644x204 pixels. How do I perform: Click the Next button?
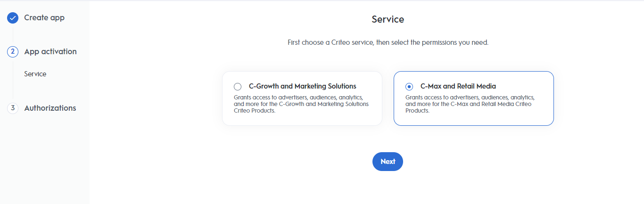coord(388,162)
